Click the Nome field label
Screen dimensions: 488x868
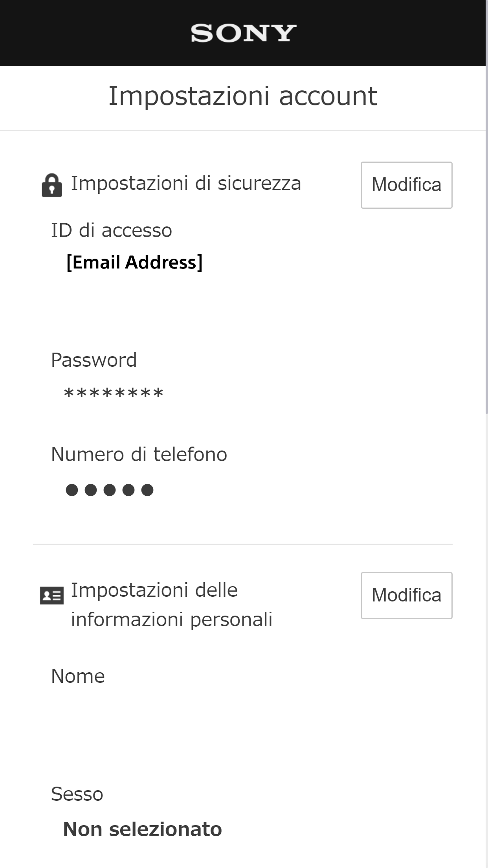(78, 676)
